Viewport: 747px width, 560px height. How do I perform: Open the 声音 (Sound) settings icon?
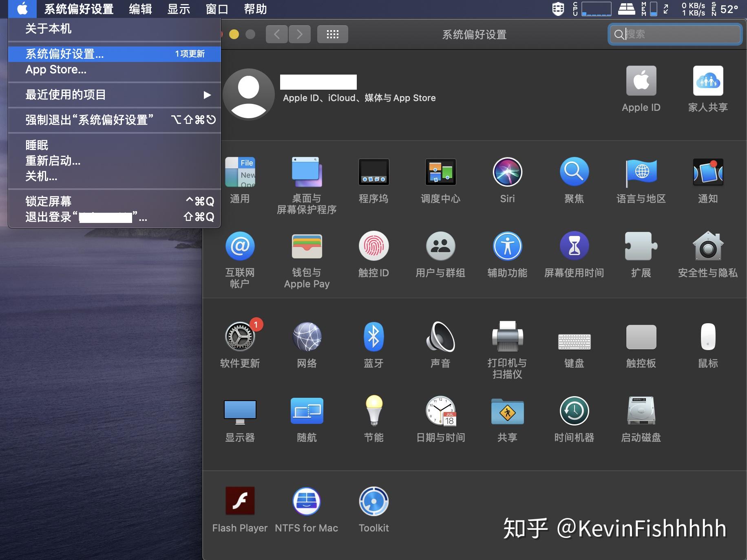tap(440, 337)
